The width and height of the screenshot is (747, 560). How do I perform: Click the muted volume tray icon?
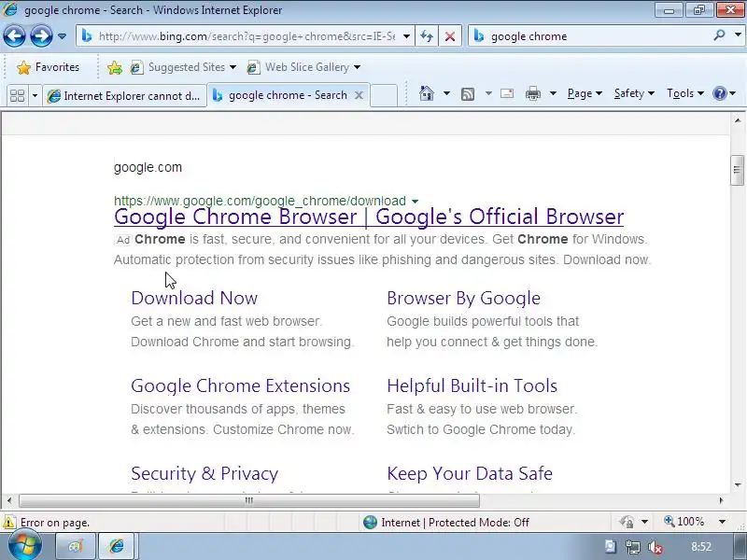pyautogui.click(x=655, y=547)
